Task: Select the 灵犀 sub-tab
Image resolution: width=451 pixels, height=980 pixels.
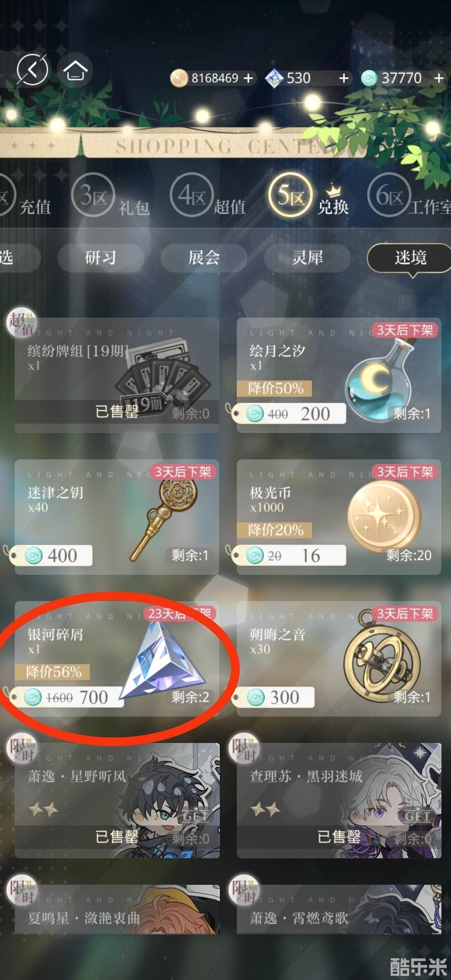Action: tap(307, 258)
